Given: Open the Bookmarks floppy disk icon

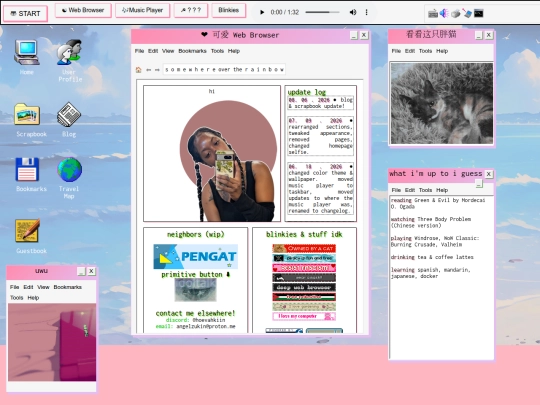Looking at the screenshot, I should click(27, 169).
